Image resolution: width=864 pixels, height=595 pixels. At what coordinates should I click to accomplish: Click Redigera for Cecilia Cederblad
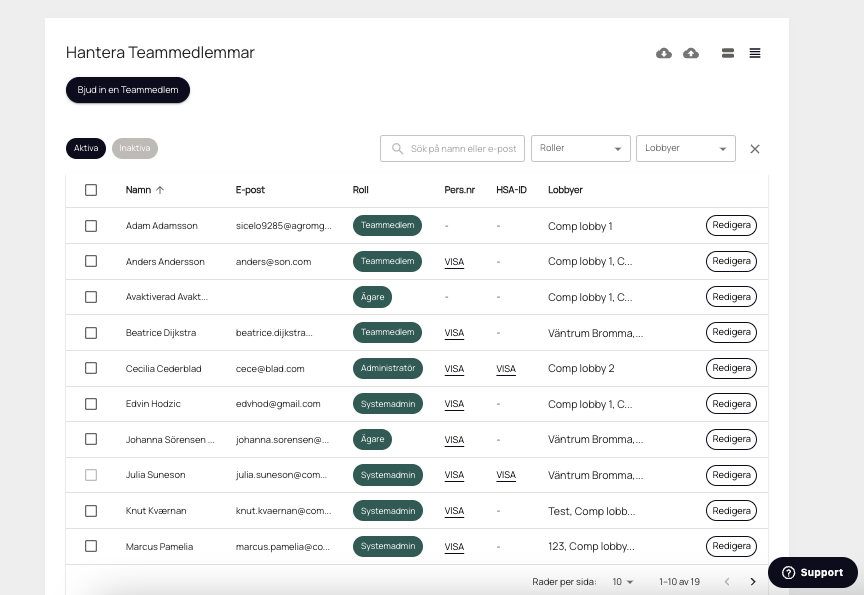[731, 368]
